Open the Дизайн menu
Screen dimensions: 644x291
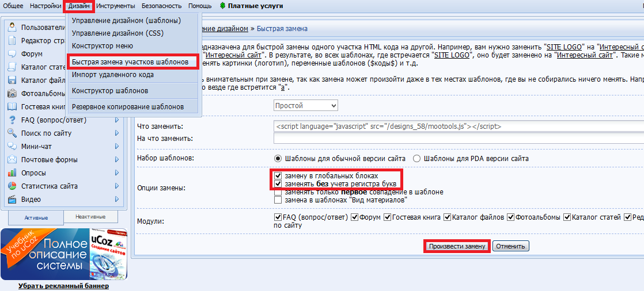[79, 6]
